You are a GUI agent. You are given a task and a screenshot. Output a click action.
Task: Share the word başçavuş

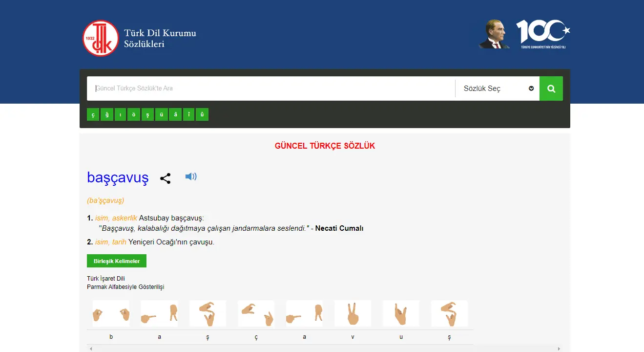click(x=166, y=178)
